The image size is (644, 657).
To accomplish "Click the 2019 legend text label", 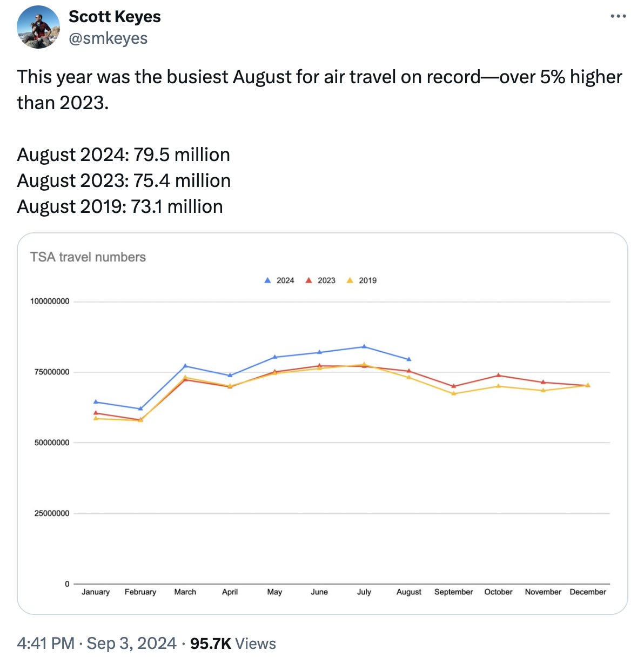I will pos(367,280).
